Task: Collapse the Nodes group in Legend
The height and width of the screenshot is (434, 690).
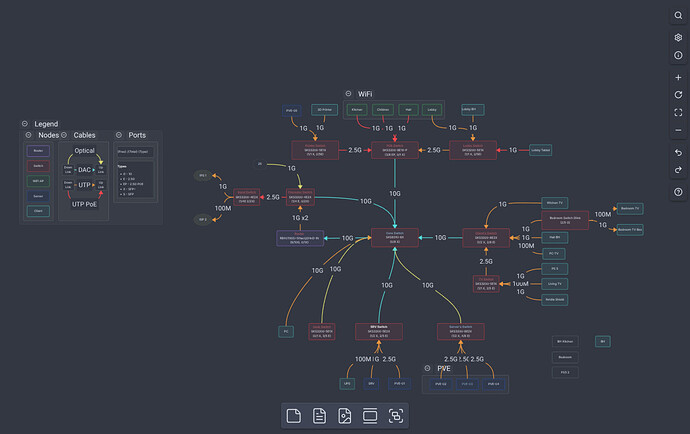Action: pos(29,135)
